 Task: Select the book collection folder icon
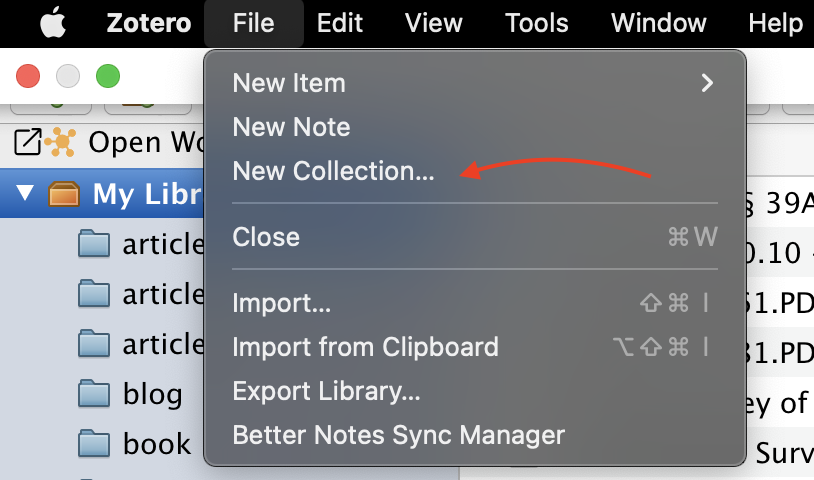tap(94, 444)
